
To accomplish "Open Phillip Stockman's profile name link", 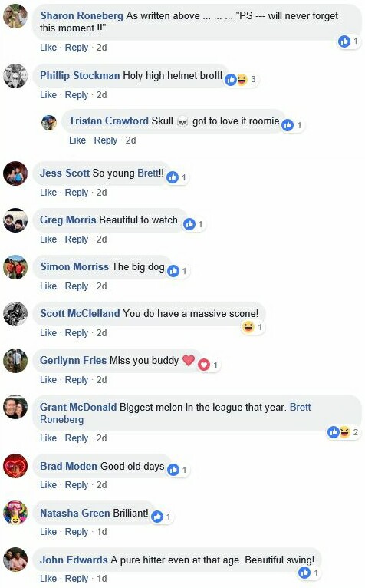I will coord(80,75).
